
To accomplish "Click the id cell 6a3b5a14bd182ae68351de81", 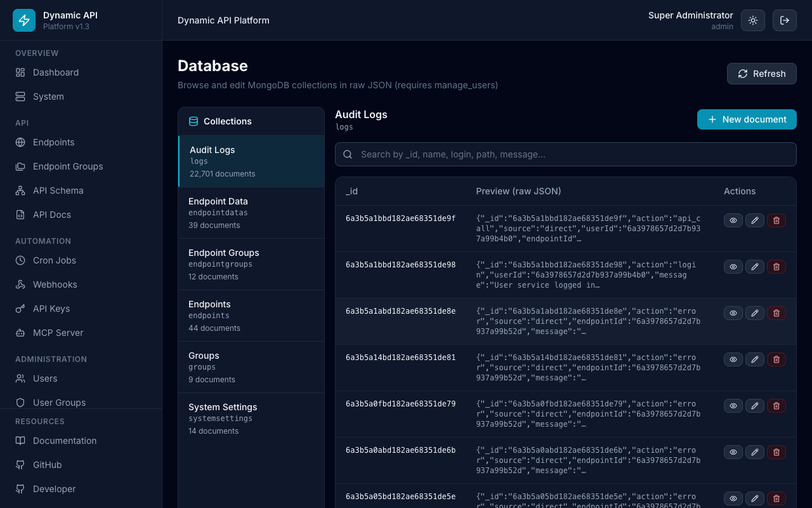I will click(400, 358).
